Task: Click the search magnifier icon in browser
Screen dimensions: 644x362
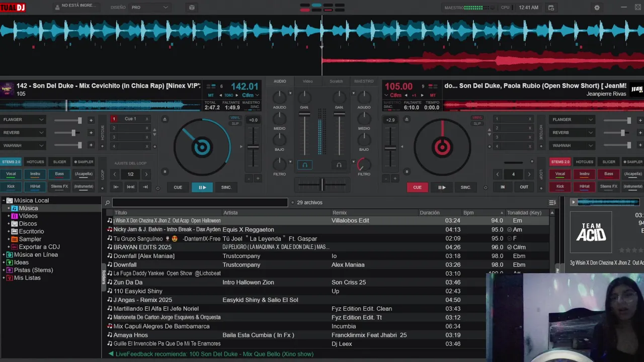Action: coord(107,203)
